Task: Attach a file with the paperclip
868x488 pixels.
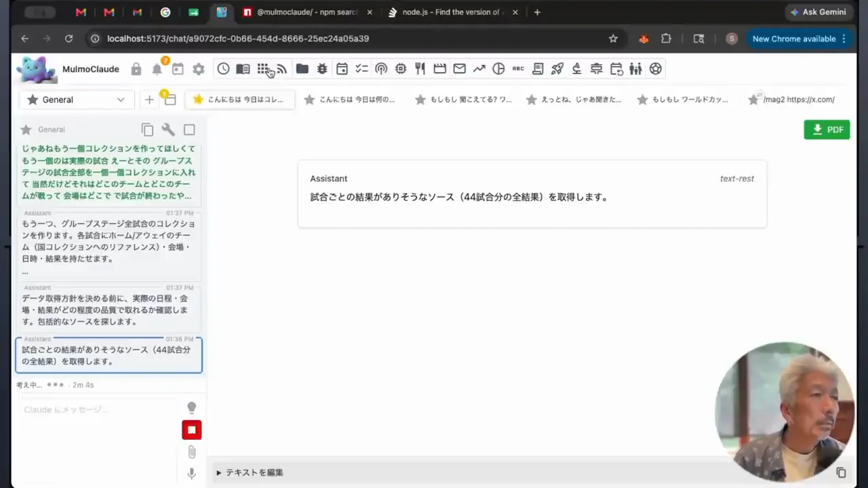Action: [192, 452]
